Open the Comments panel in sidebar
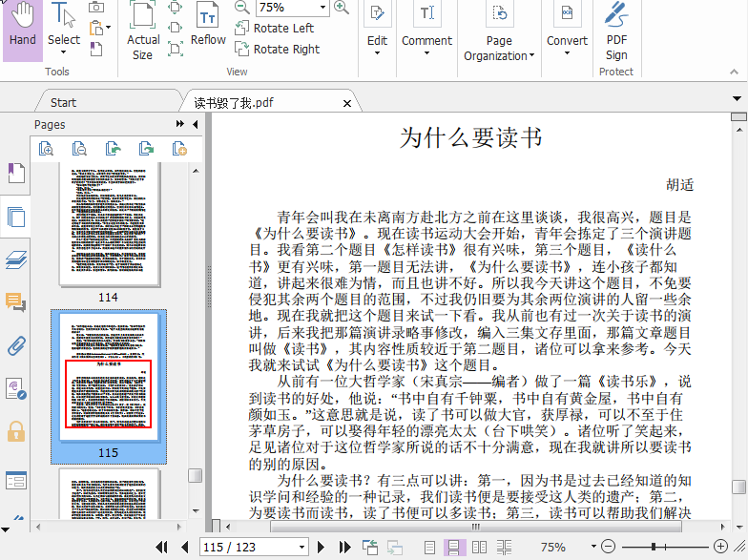The height and width of the screenshot is (560, 748). pos(15,302)
